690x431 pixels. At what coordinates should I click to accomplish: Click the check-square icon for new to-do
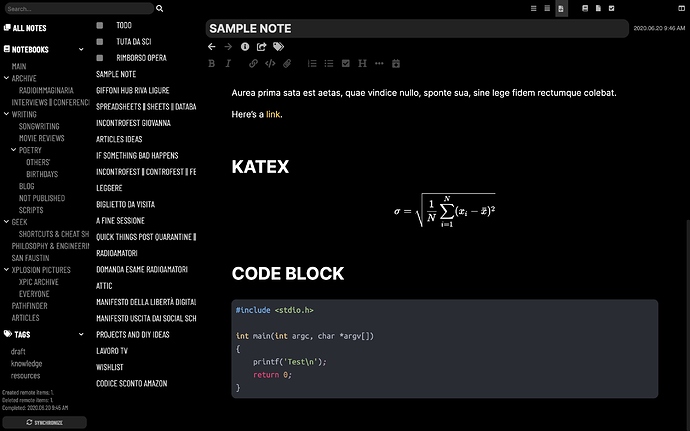click(611, 8)
